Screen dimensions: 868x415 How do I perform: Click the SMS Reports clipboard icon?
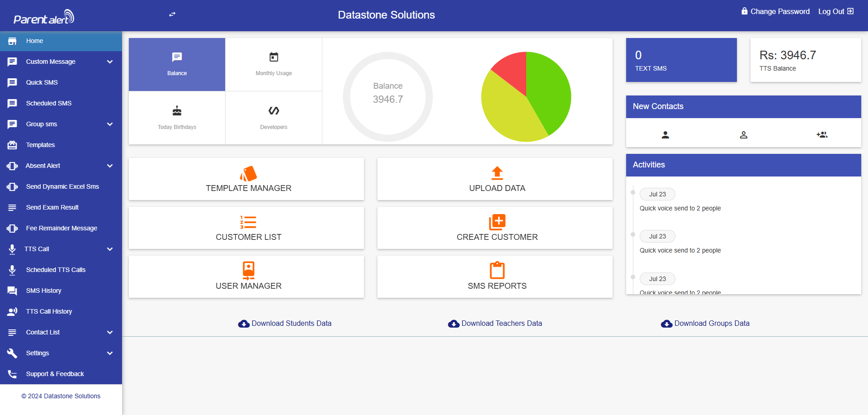tap(497, 270)
